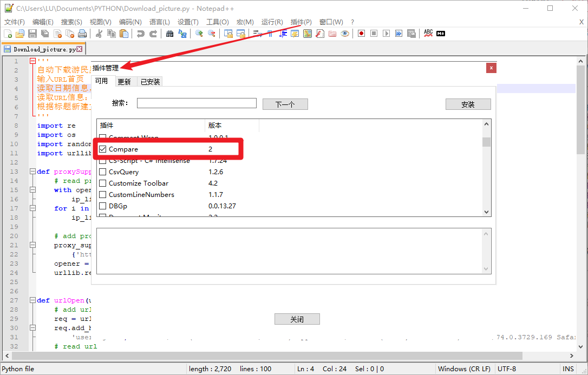Enable the Comment Wrap plugin checkbox
Screen dimensions: 588x375
click(x=103, y=136)
